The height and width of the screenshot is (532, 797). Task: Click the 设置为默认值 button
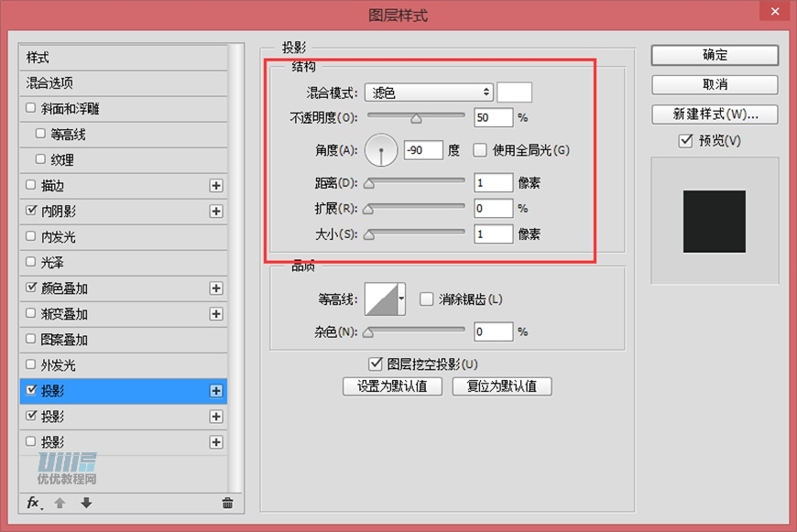tap(392, 386)
